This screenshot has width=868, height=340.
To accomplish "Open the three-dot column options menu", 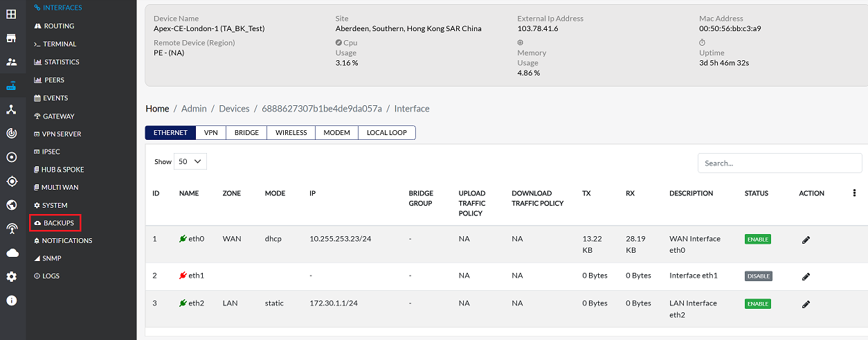I will tap(854, 193).
